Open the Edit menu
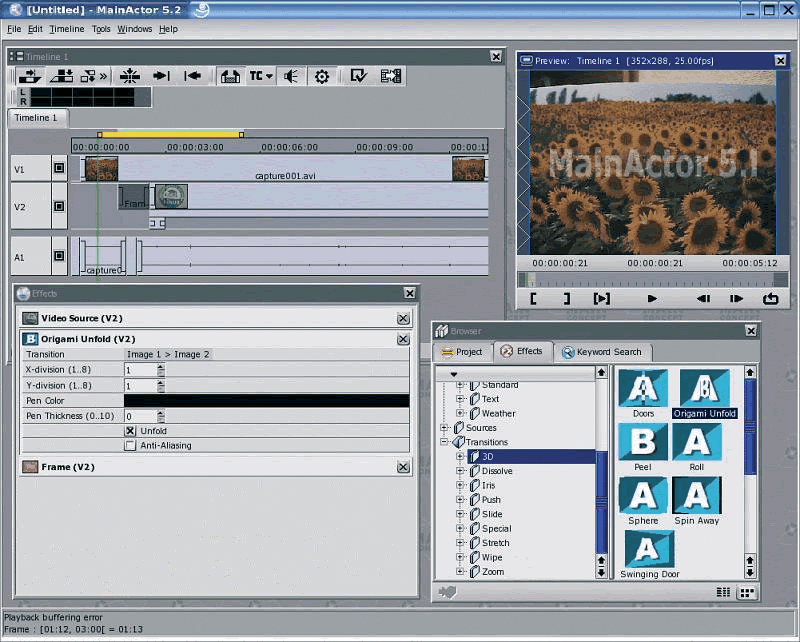 point(35,29)
